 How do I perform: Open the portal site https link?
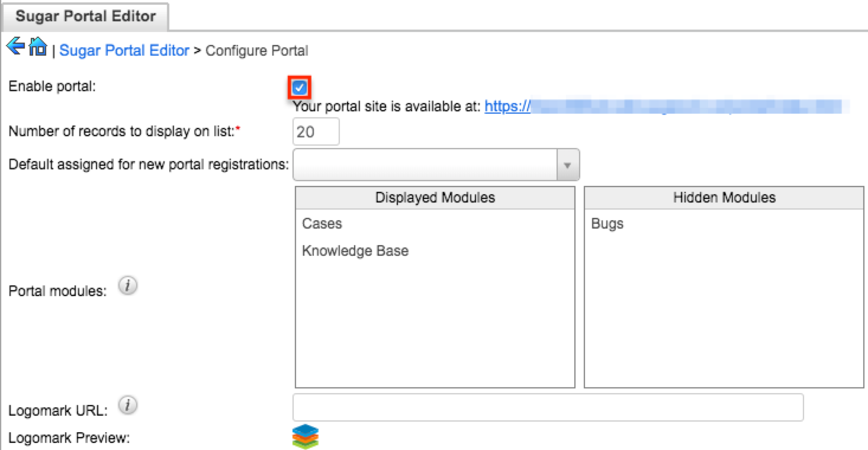[507, 107]
